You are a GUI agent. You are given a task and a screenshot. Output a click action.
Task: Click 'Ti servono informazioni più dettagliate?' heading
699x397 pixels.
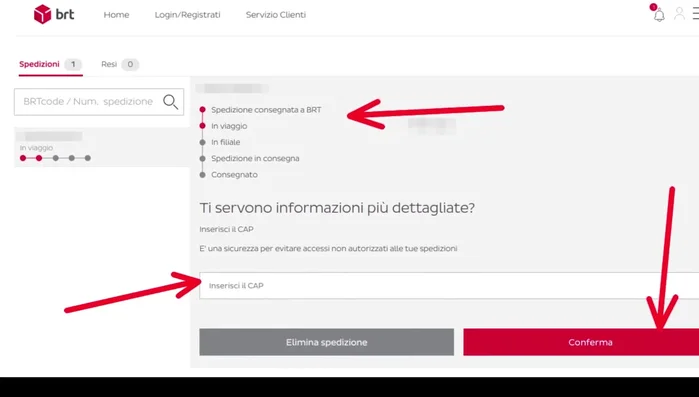(x=337, y=208)
